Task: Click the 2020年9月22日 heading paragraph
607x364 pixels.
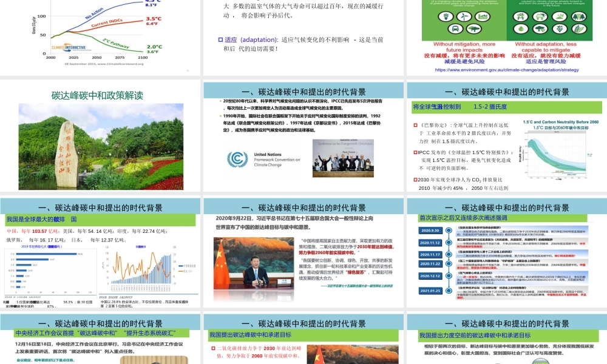Action: pos(294,223)
